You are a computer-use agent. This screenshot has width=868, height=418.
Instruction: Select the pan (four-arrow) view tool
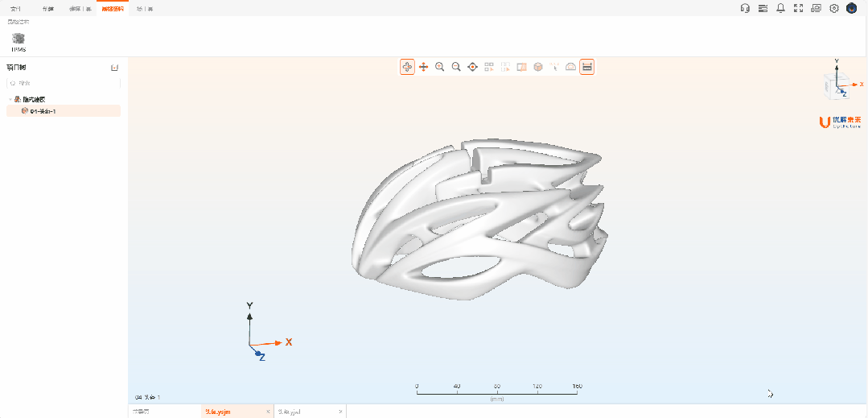[x=423, y=67]
